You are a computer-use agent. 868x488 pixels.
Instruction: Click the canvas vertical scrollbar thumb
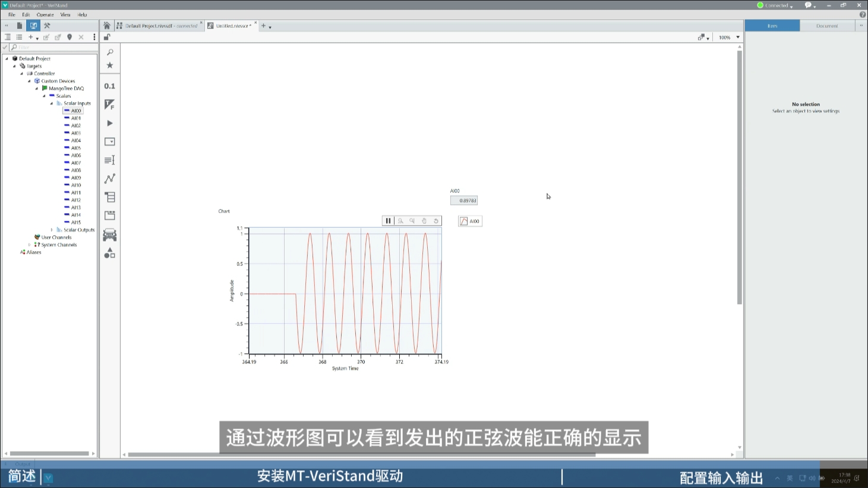pyautogui.click(x=740, y=178)
